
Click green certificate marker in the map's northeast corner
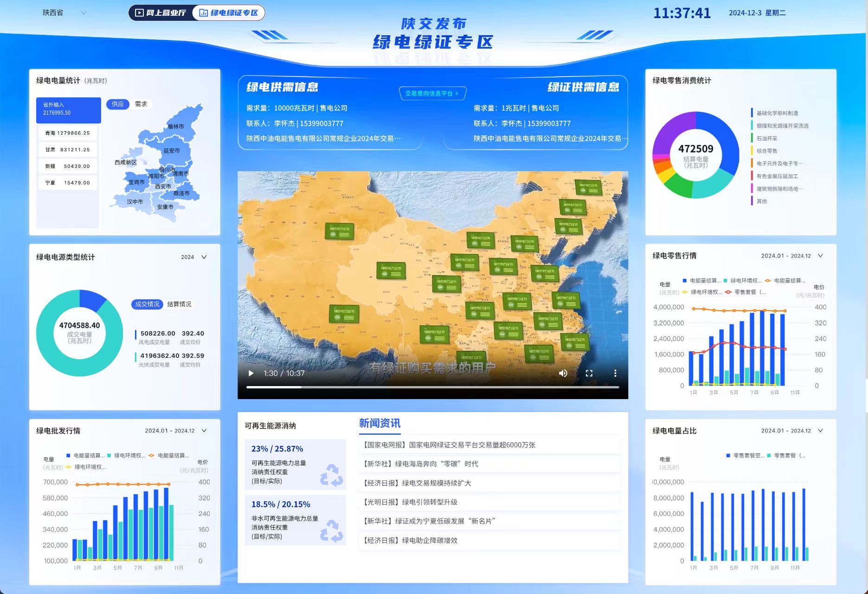pos(588,187)
